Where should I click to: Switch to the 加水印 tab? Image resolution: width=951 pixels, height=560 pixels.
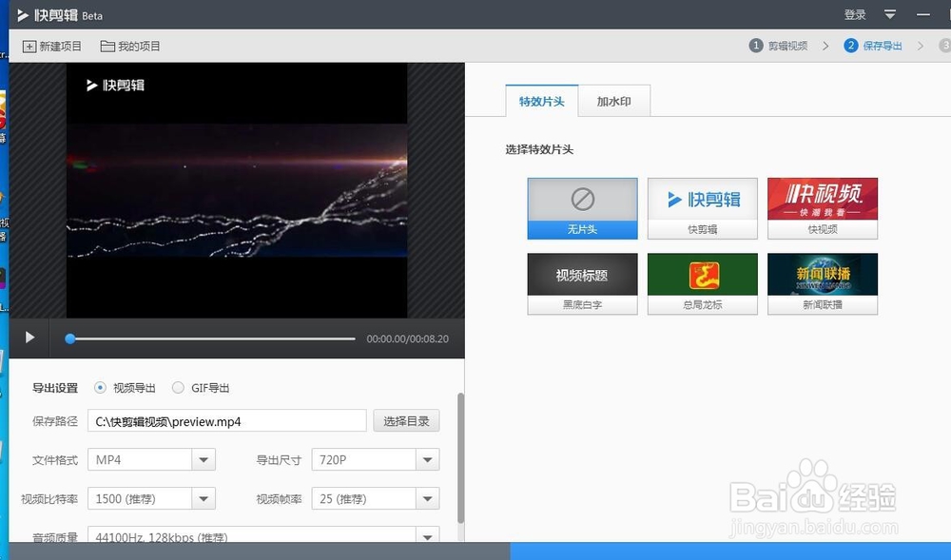[x=613, y=101]
